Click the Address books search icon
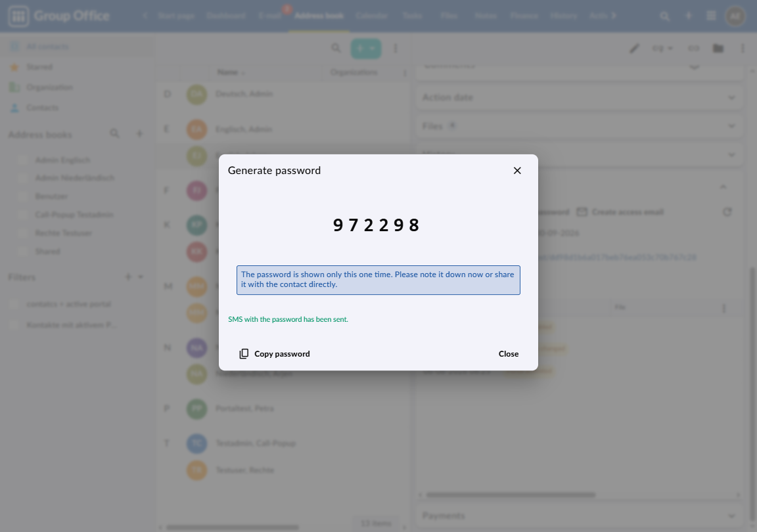Viewport: 757px width, 532px height. tap(114, 133)
